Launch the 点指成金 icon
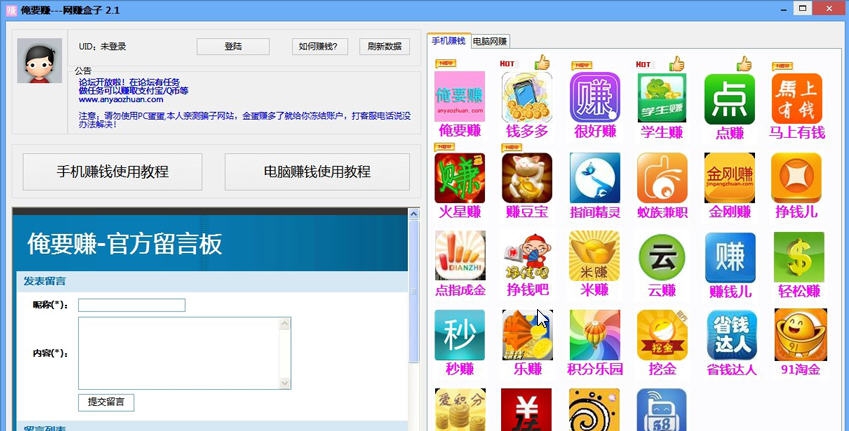Viewport: 849px width, 431px height. 460,256
